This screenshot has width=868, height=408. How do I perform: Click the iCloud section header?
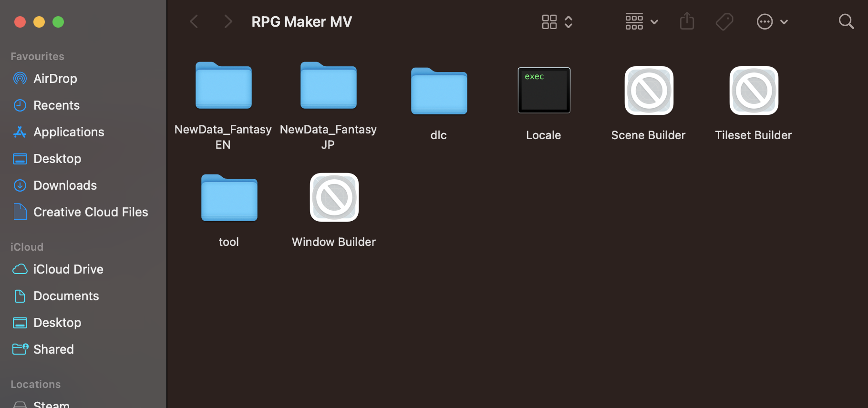(27, 247)
